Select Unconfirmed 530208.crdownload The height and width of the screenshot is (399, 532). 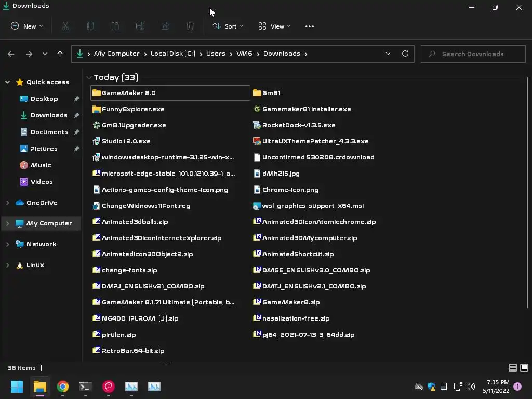(314, 157)
